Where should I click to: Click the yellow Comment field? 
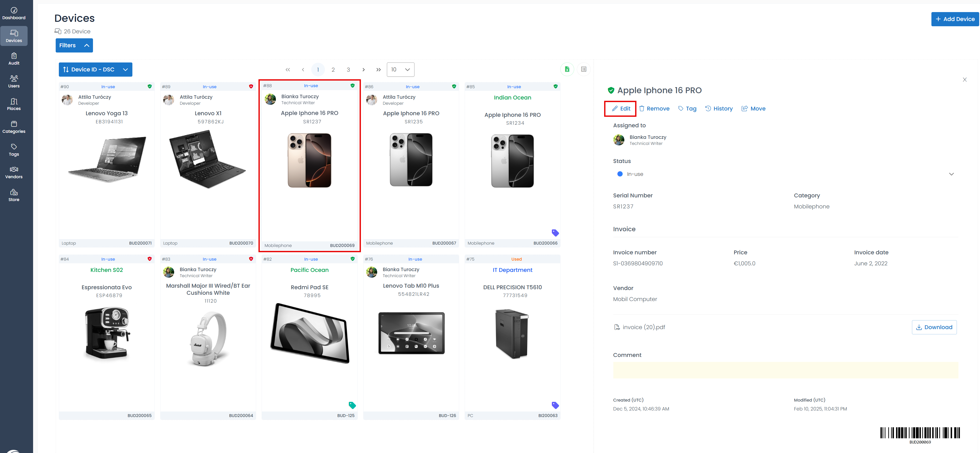point(785,370)
